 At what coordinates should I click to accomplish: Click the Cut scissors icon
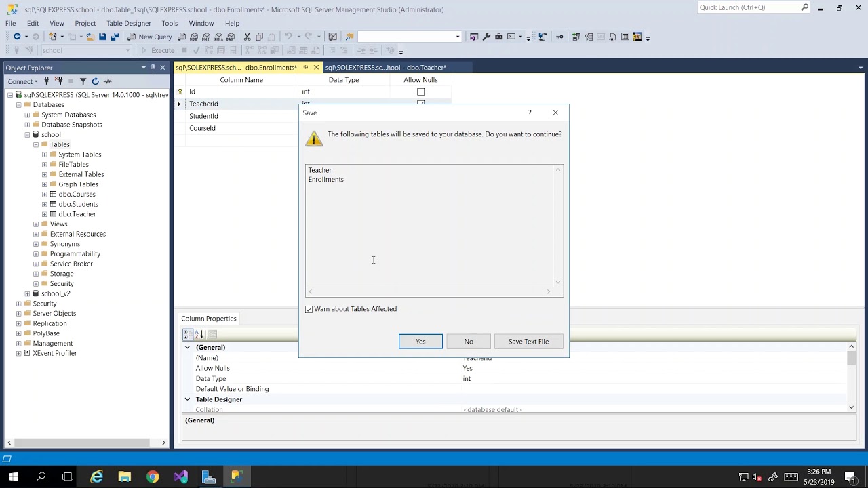pyautogui.click(x=248, y=37)
